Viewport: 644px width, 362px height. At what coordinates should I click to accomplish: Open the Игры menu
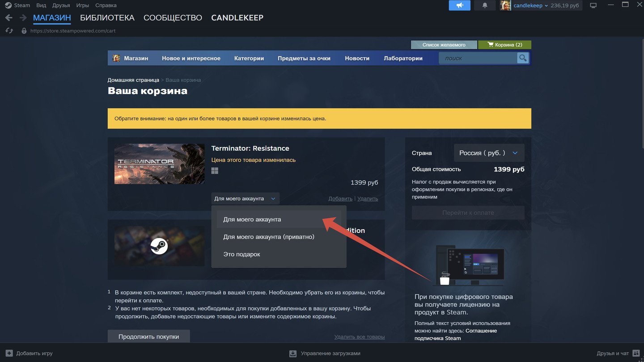coord(82,5)
